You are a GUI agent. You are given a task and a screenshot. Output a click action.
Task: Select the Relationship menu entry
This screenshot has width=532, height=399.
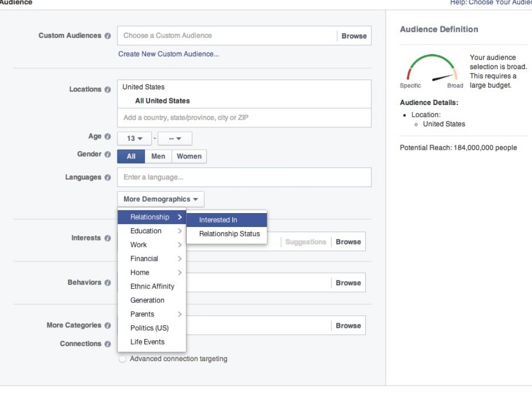tap(152, 217)
